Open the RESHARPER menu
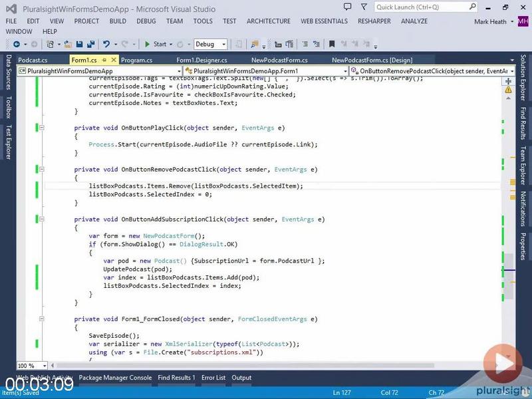The height and width of the screenshot is (399, 532). (x=374, y=21)
